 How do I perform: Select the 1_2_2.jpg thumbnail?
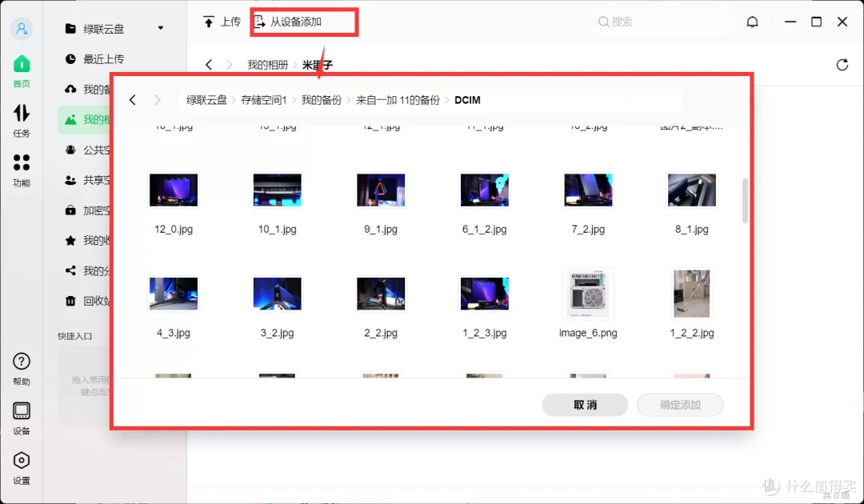coord(691,294)
